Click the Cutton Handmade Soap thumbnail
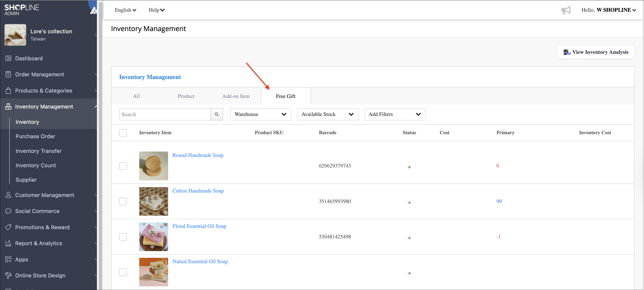The height and width of the screenshot is (290, 644). pos(153,201)
